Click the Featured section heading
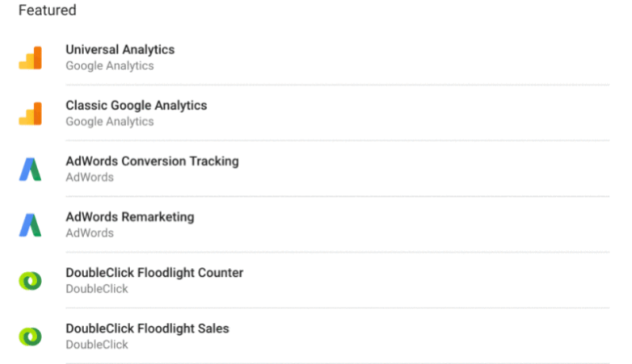Viewport: 632px width, 364px height. point(47,10)
